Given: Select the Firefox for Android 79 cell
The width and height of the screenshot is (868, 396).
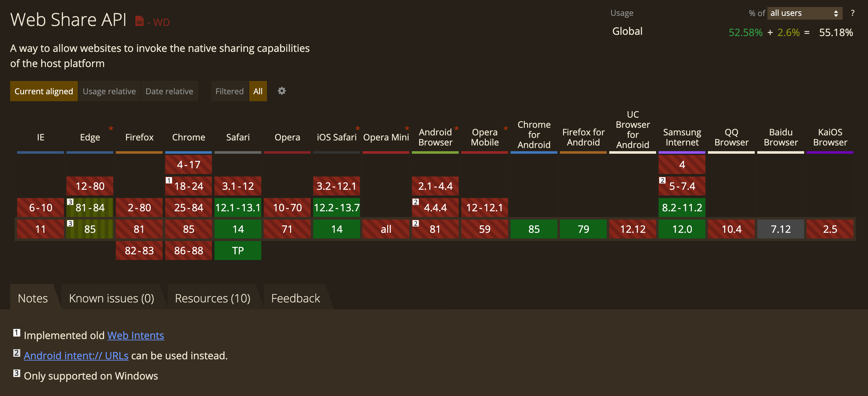Looking at the screenshot, I should (583, 229).
